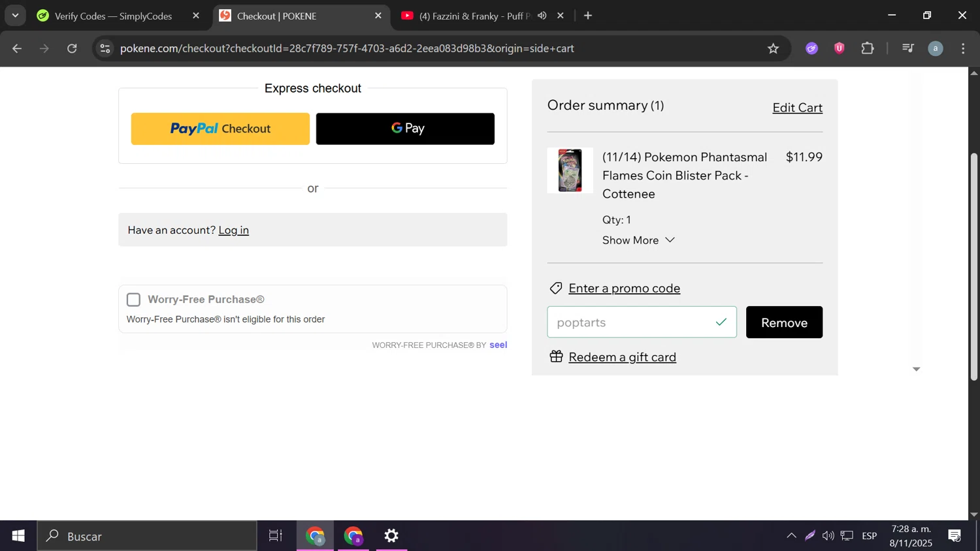This screenshot has width=980, height=551.
Task: Open site information icon in address bar
Action: point(105,48)
